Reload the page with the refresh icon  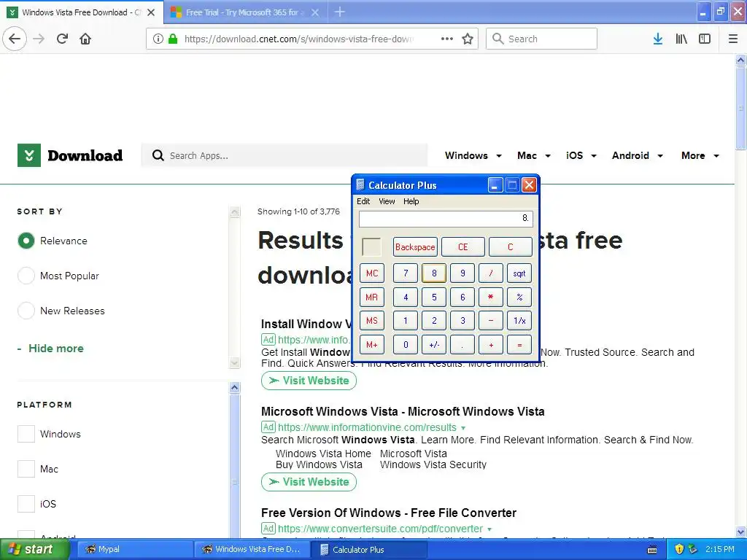coord(63,39)
